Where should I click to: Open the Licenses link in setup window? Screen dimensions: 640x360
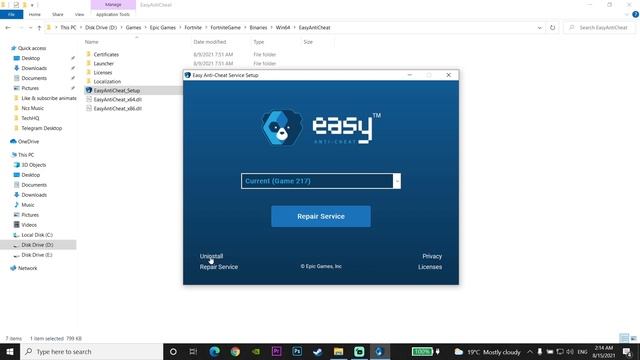tap(430, 267)
